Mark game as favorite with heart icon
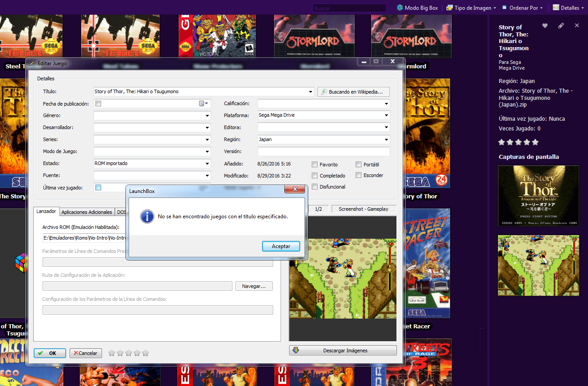 [x=545, y=26]
